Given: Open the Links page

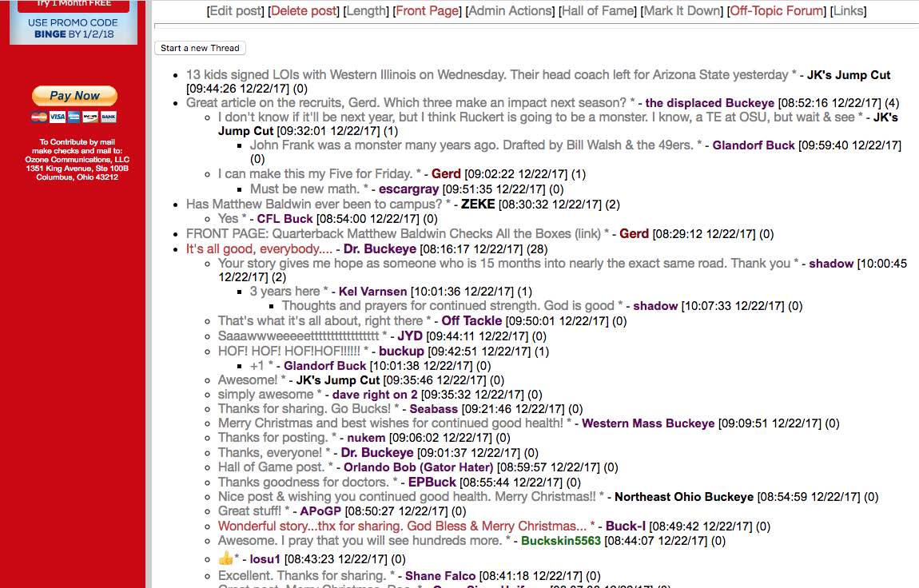Looking at the screenshot, I should point(848,10).
